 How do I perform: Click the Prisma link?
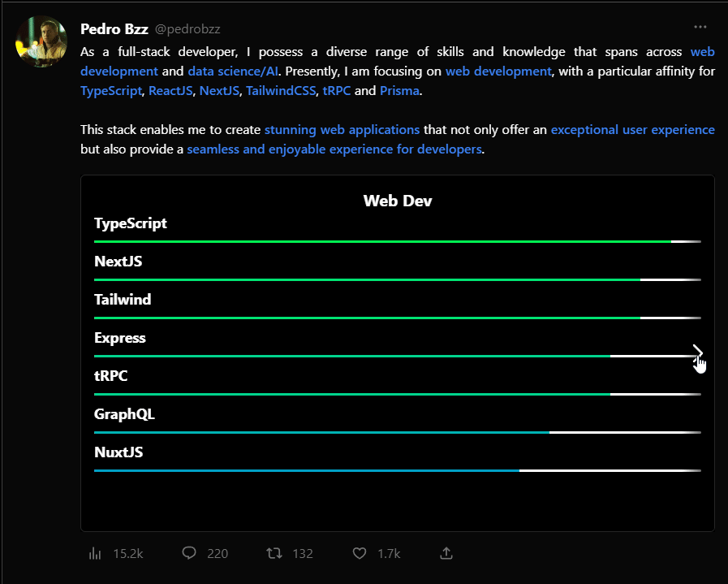click(x=399, y=91)
